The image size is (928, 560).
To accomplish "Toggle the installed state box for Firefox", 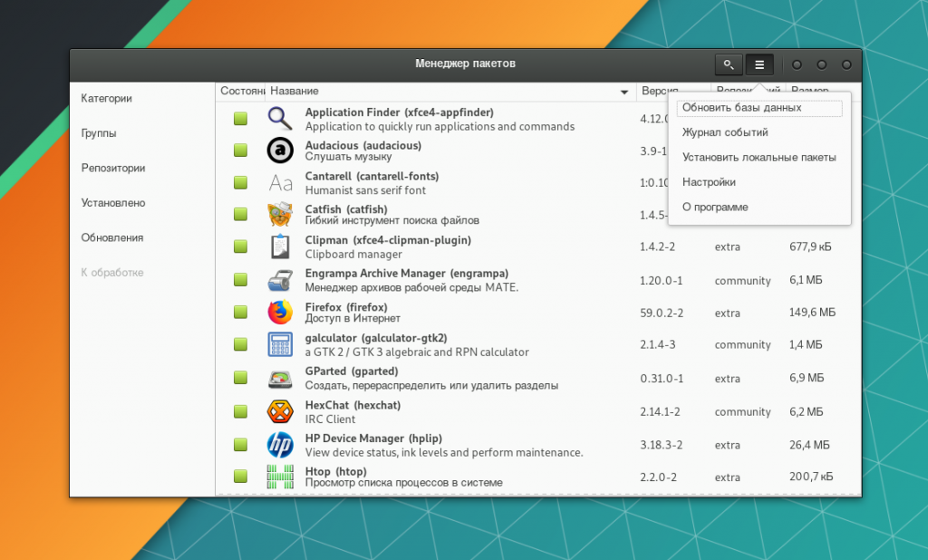I will pyautogui.click(x=240, y=313).
